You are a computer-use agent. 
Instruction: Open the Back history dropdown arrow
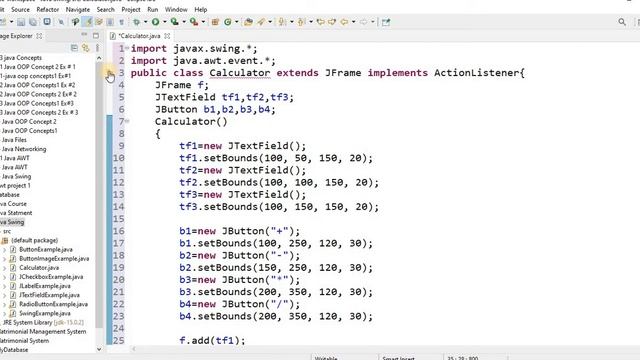(353, 22)
